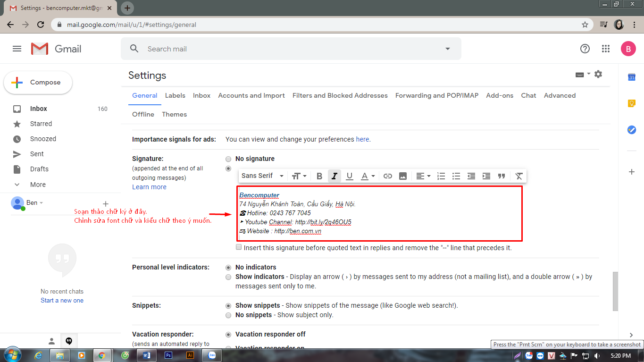Open Word from Windows taskbar

click(x=147, y=355)
